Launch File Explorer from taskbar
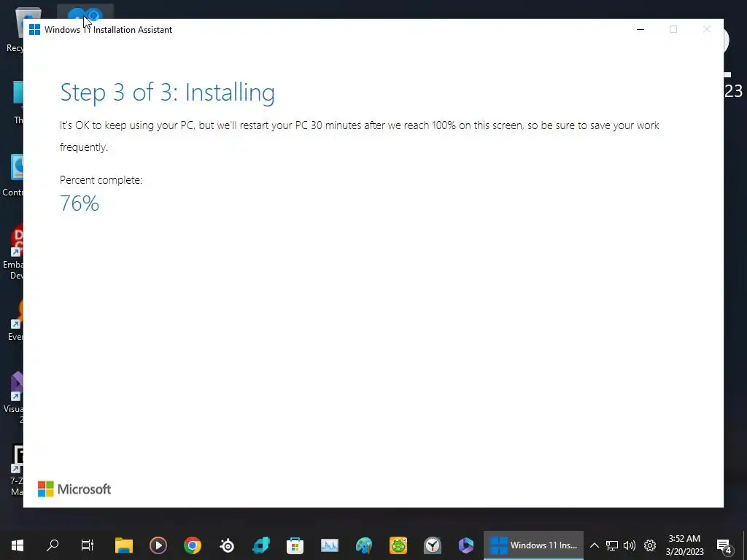The height and width of the screenshot is (560, 747). point(124,545)
